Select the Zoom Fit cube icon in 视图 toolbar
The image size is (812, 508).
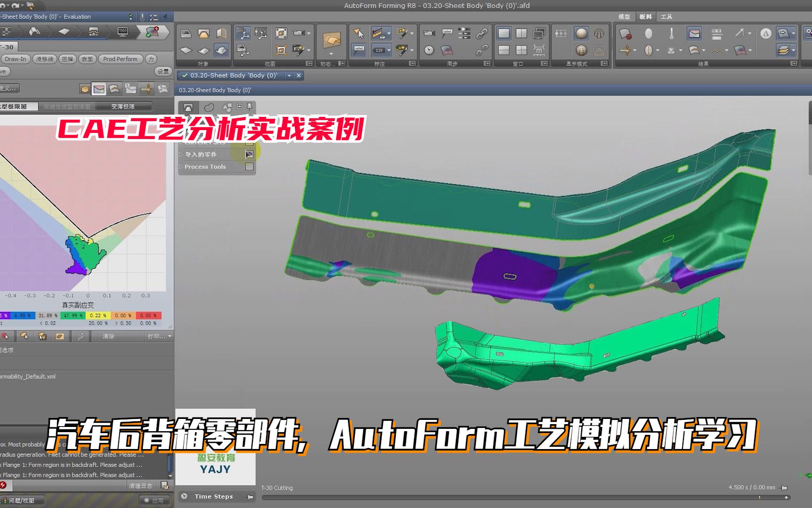[281, 33]
